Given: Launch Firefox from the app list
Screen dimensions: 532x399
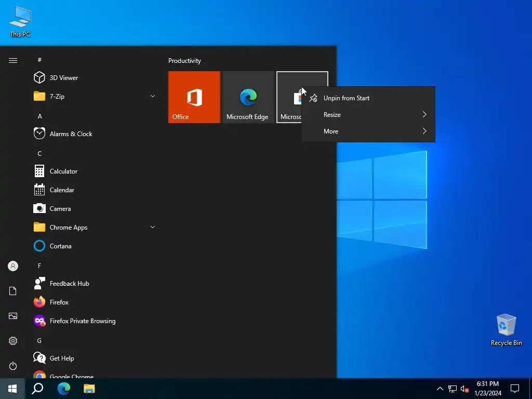Looking at the screenshot, I should pyautogui.click(x=95, y=302).
